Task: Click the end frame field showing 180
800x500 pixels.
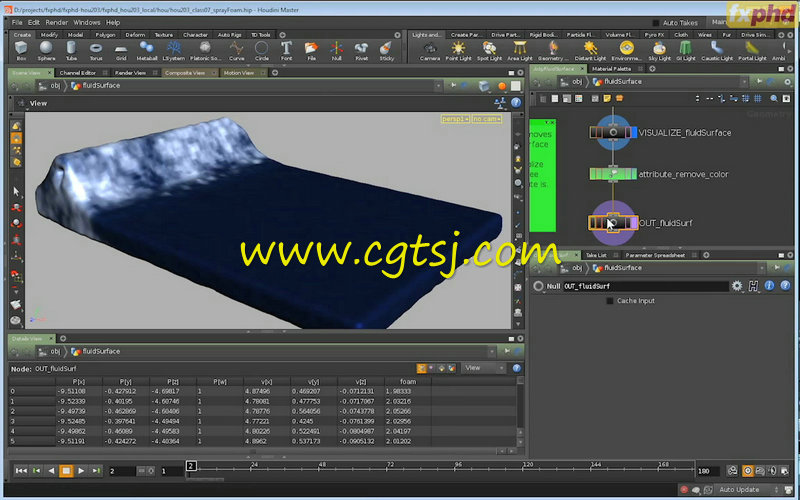Action: [x=708, y=471]
